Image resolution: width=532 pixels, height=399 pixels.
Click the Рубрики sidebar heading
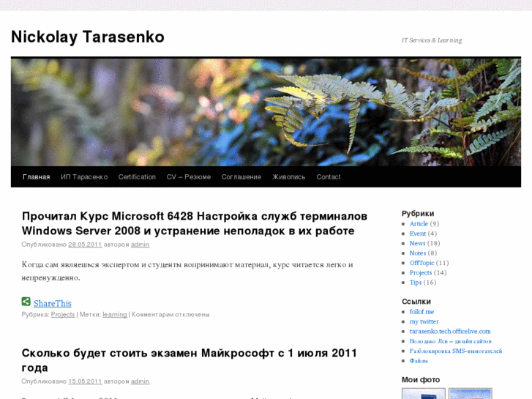click(418, 214)
